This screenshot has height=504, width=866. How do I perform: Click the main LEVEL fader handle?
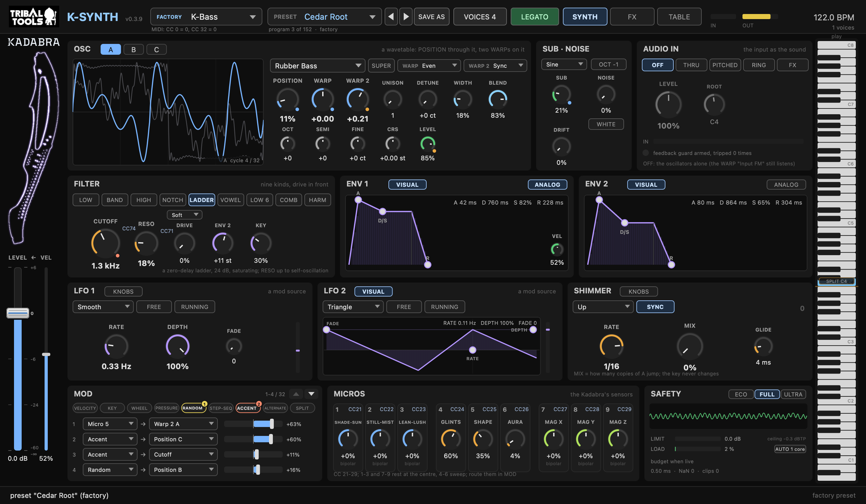[18, 313]
